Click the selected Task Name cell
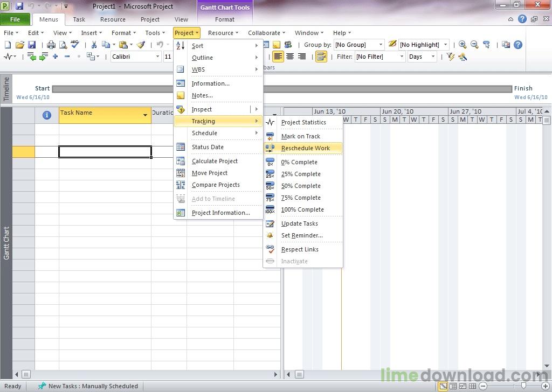552x392 pixels. pyautogui.click(x=105, y=151)
